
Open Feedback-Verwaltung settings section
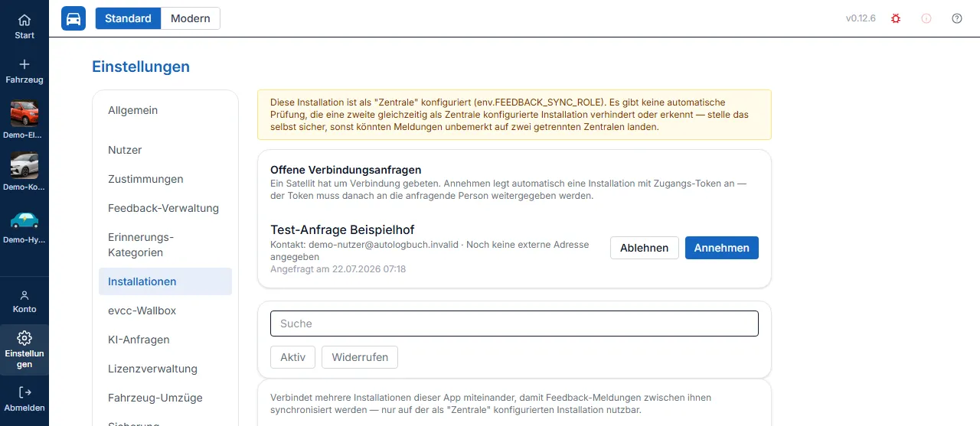pos(165,208)
